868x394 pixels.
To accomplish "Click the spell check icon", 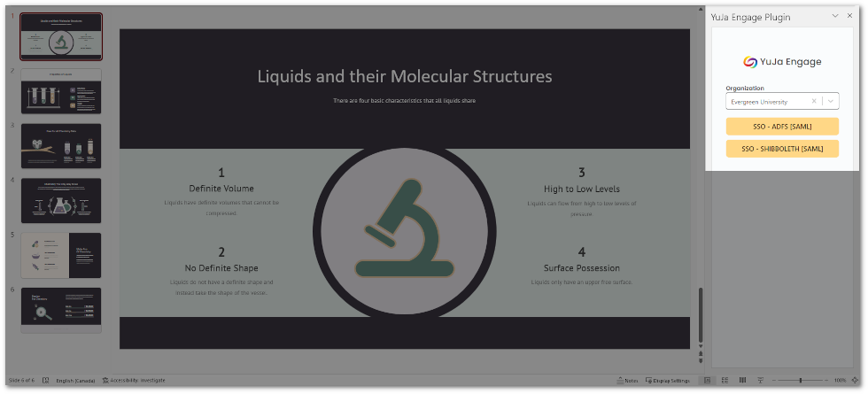I will point(46,380).
